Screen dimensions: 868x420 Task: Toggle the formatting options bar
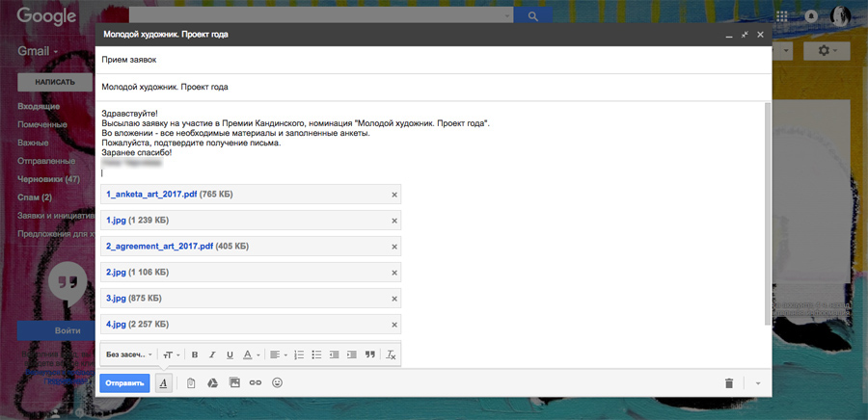click(x=164, y=382)
